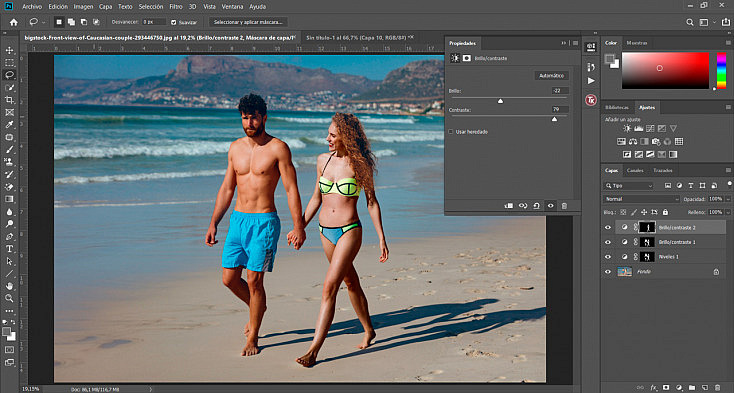This screenshot has width=734, height=393.
Task: Click the Desvanecer input field
Action: click(x=154, y=22)
